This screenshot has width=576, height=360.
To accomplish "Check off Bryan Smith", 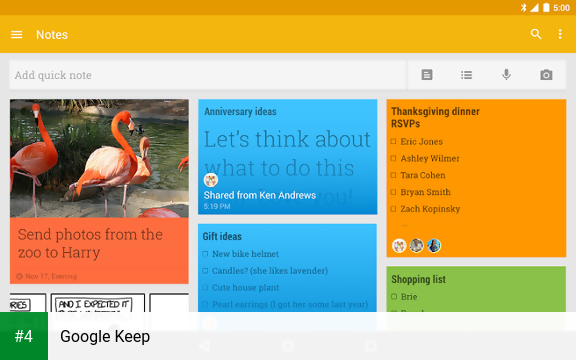I will click(393, 192).
